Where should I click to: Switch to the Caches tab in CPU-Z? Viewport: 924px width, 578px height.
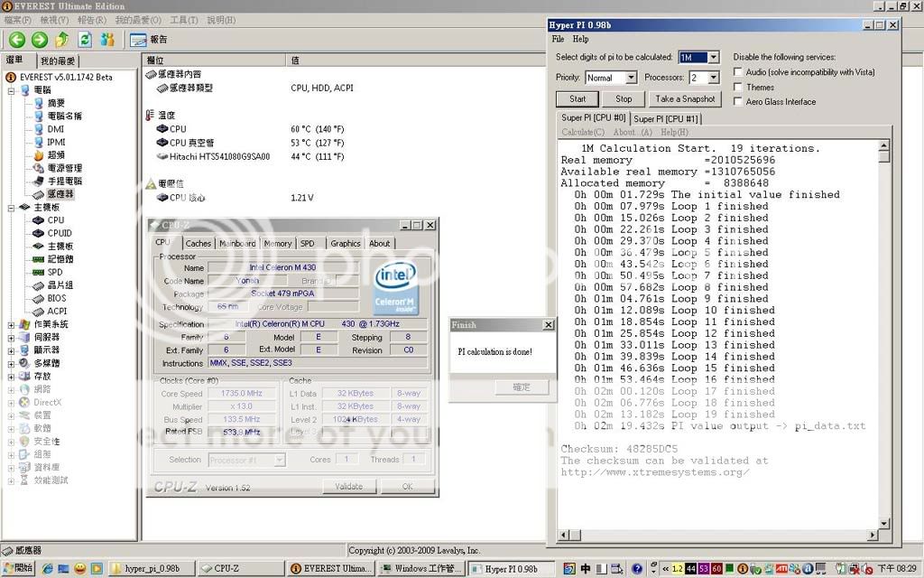(x=198, y=243)
